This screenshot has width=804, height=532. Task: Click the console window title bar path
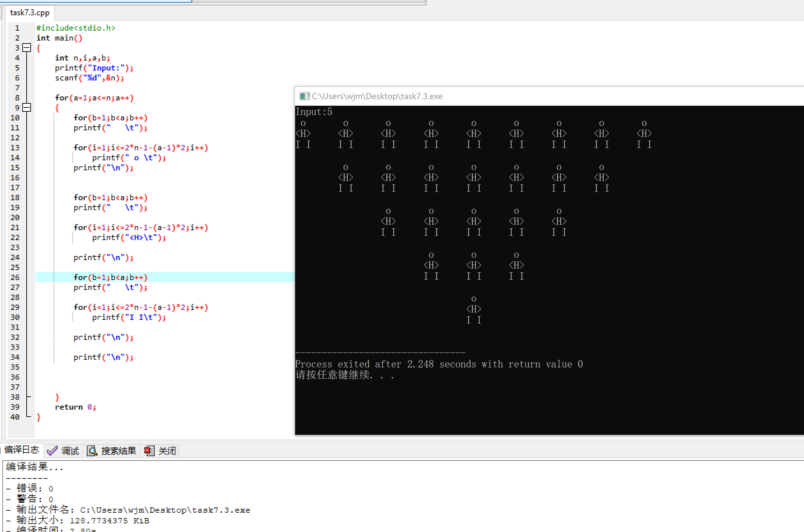pos(377,96)
